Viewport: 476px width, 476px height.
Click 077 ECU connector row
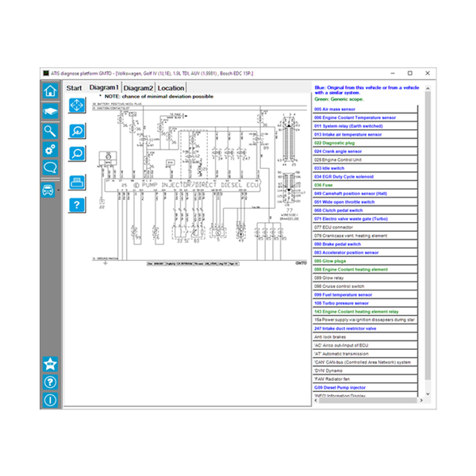click(x=365, y=228)
